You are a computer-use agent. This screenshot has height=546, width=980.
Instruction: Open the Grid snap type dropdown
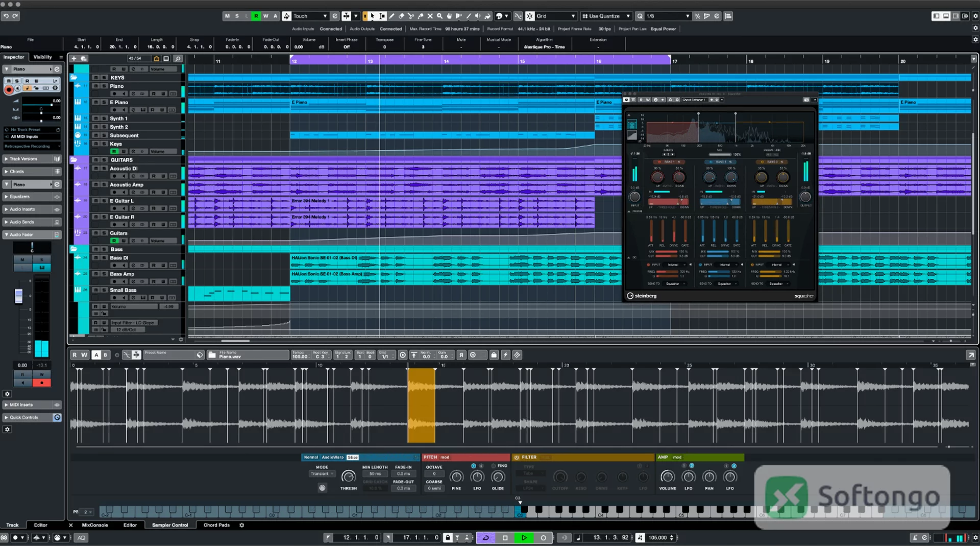(x=556, y=16)
